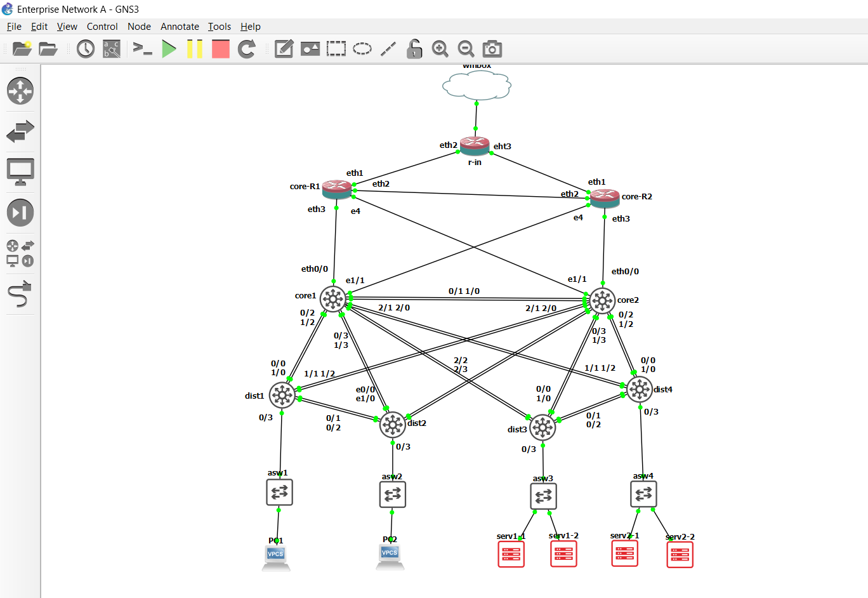
Task: Open the Annotate menu
Action: pos(180,26)
